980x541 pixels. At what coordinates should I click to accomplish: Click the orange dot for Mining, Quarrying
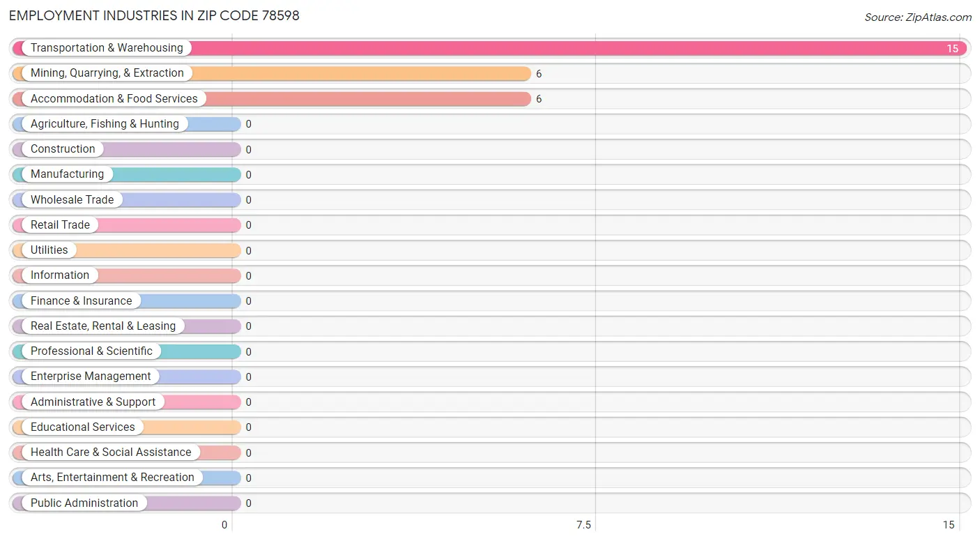[19, 73]
